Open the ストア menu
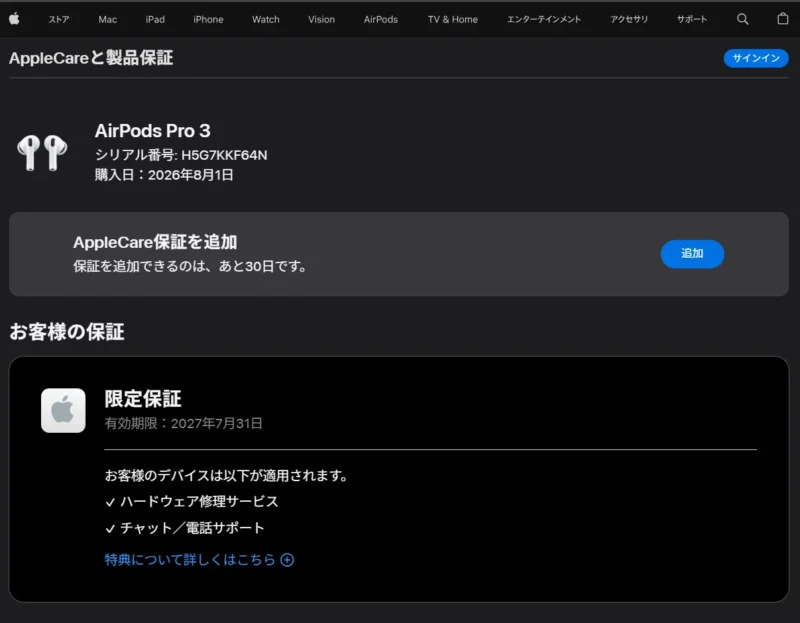The width and height of the screenshot is (800, 623). (x=59, y=19)
